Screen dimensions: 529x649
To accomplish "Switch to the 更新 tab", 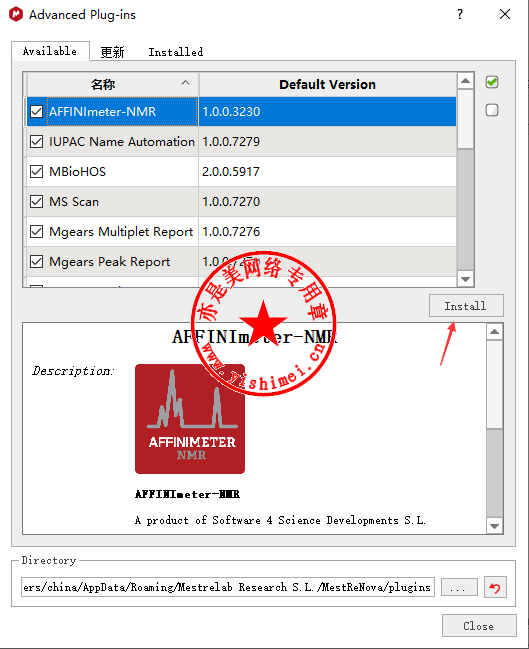I will tap(112, 52).
